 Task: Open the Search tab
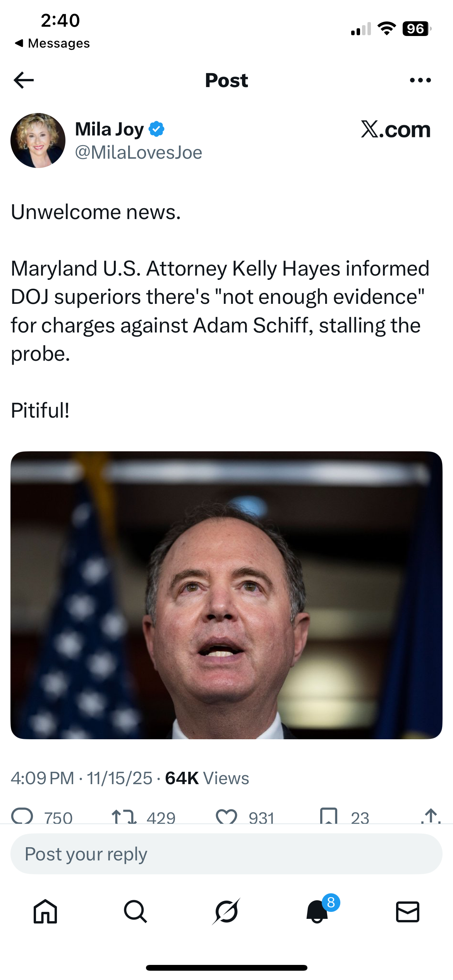coord(136,911)
